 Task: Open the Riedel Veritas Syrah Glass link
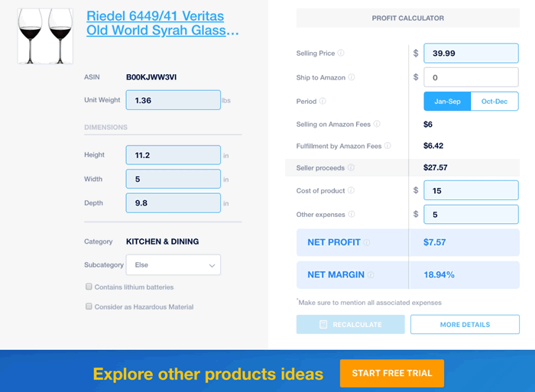click(x=162, y=23)
